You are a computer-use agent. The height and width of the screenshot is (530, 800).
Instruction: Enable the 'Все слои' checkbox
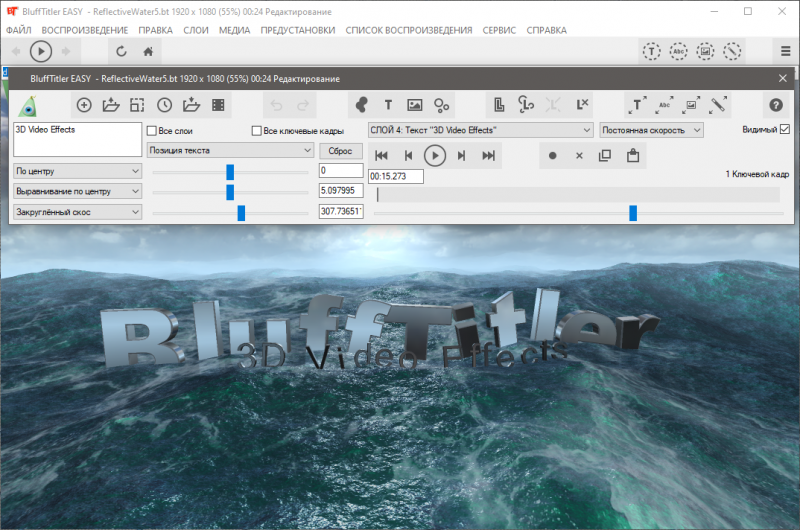pos(152,130)
